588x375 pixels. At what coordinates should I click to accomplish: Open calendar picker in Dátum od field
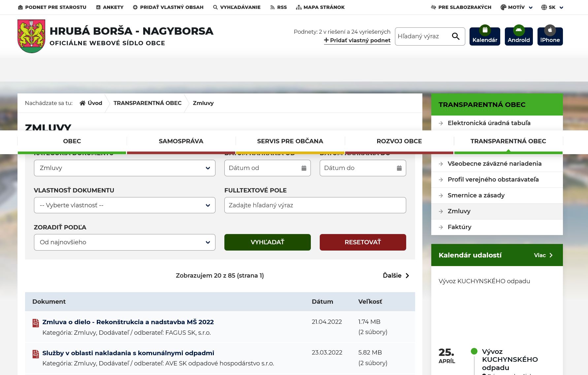coord(304,168)
